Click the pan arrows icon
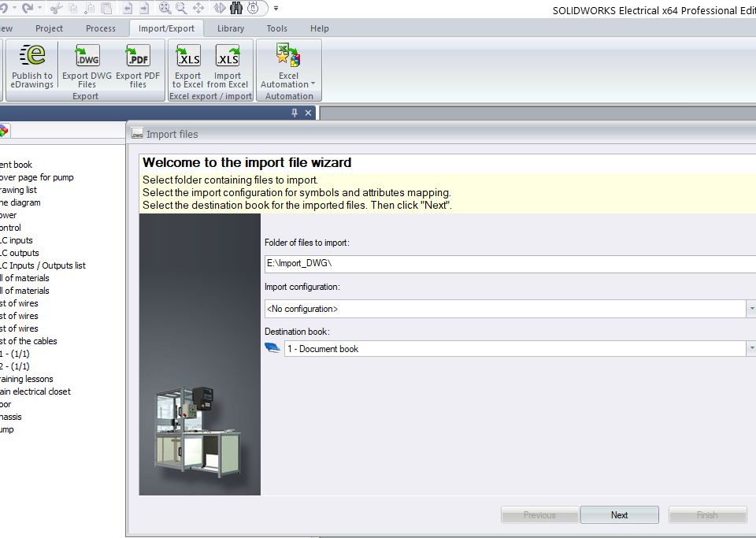 click(198, 8)
